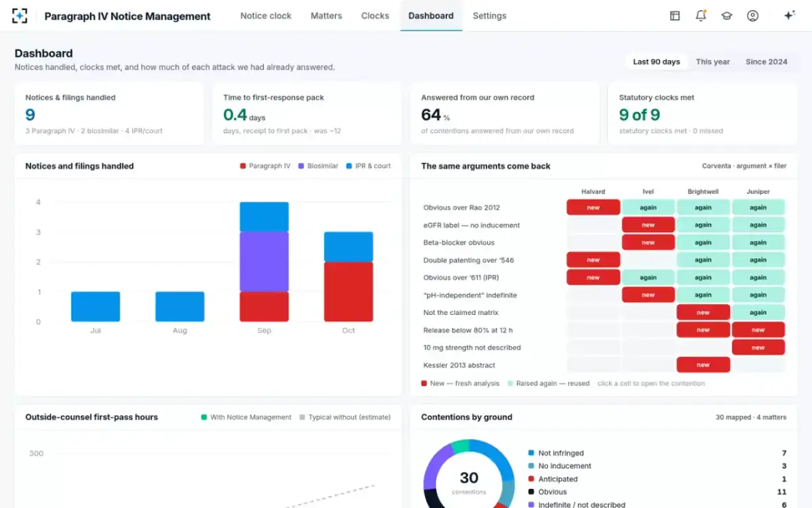Click the Aug bar in chart
This screenshot has width=812, height=508.
180,307
